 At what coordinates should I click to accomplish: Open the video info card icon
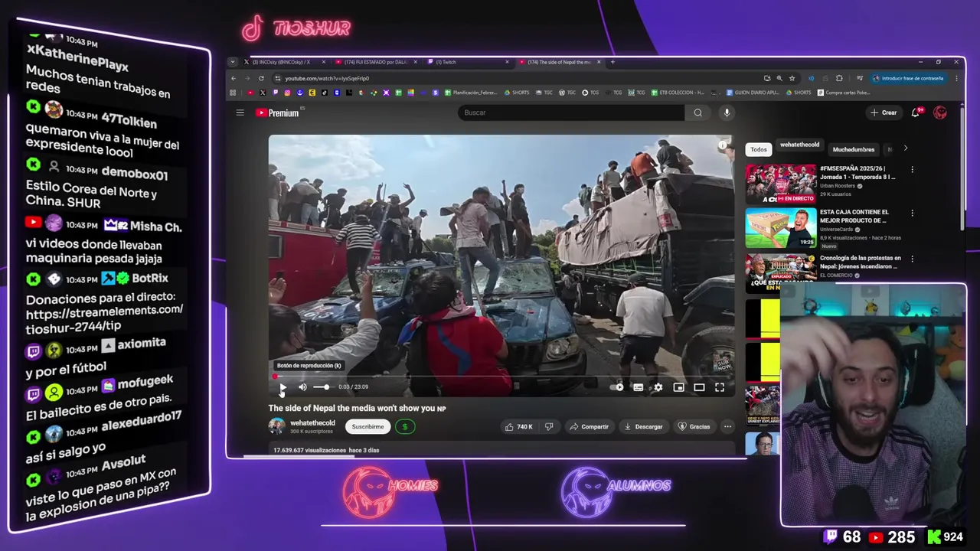point(723,145)
